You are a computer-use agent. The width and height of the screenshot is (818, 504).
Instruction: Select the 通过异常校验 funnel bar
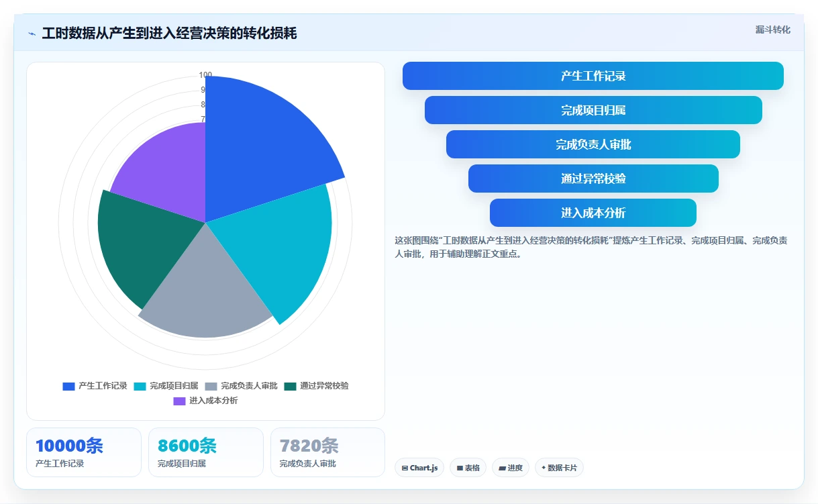(593, 179)
